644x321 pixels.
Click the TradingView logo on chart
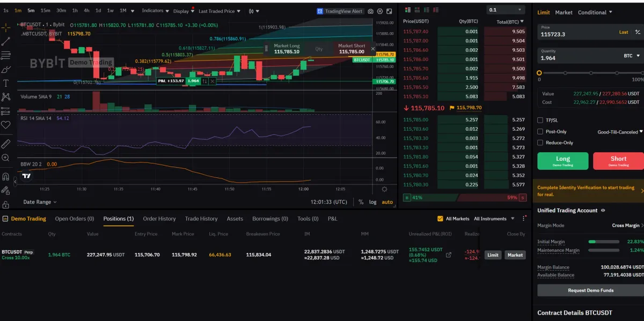click(x=26, y=175)
